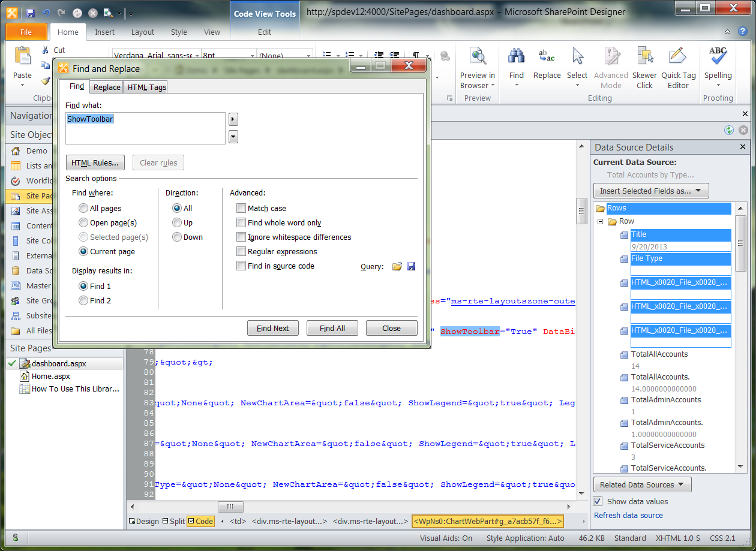Open the font family combo box

(x=157, y=55)
